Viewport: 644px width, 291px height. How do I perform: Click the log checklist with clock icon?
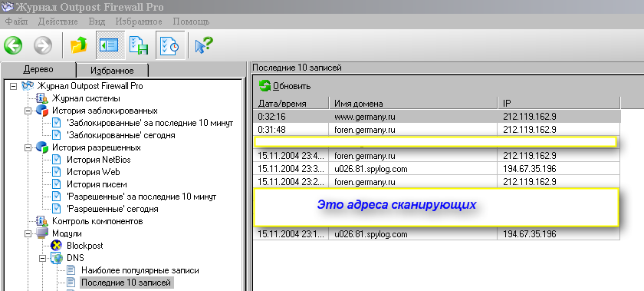(169, 45)
